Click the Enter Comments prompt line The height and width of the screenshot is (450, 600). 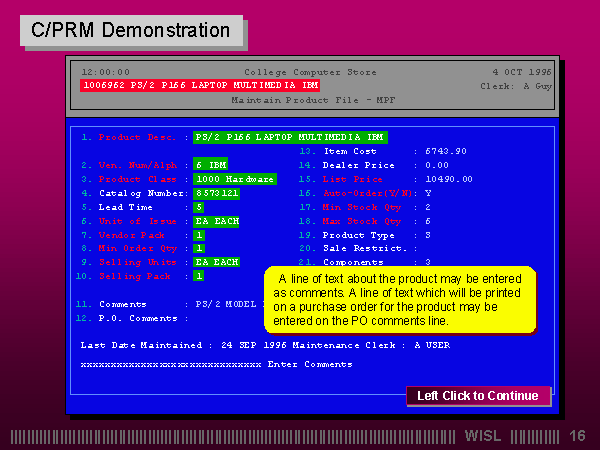215,364
